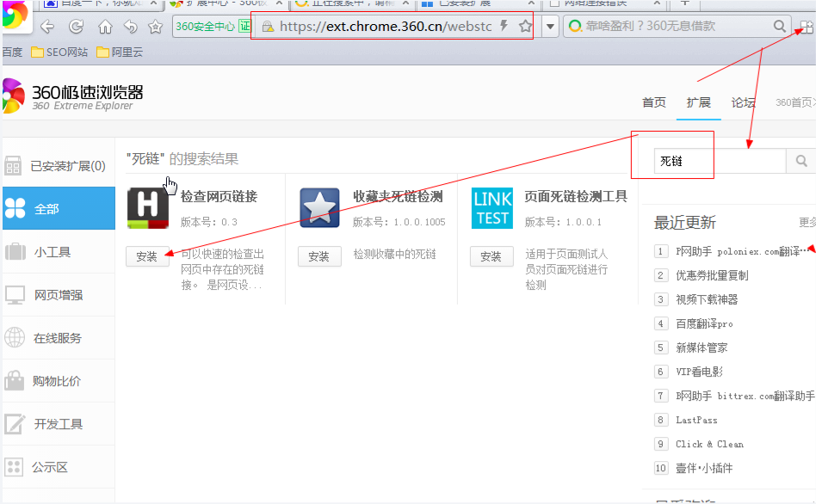Open the 页面死链检测工具 extension title

coord(576,197)
